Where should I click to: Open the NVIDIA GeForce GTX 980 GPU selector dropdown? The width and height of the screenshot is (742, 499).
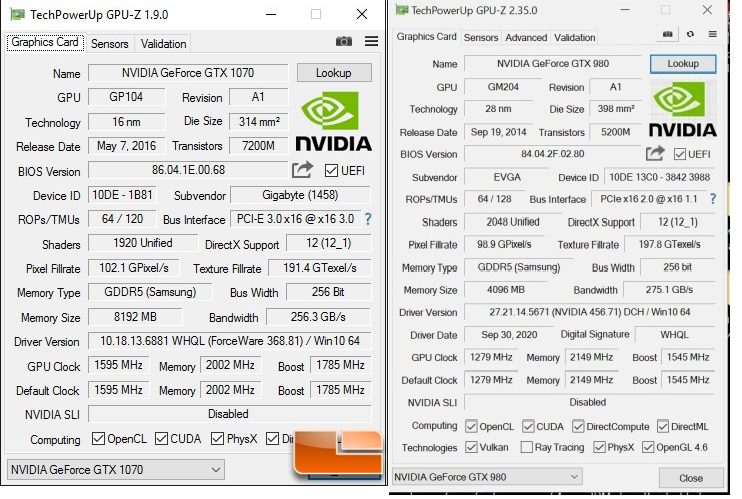(x=487, y=477)
